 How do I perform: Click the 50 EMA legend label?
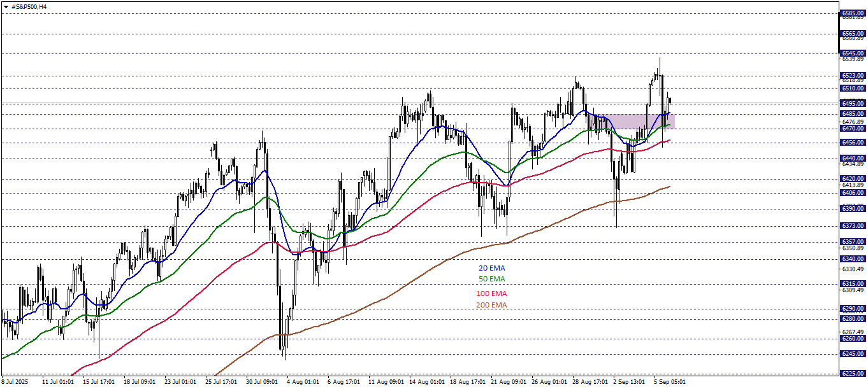[491, 279]
